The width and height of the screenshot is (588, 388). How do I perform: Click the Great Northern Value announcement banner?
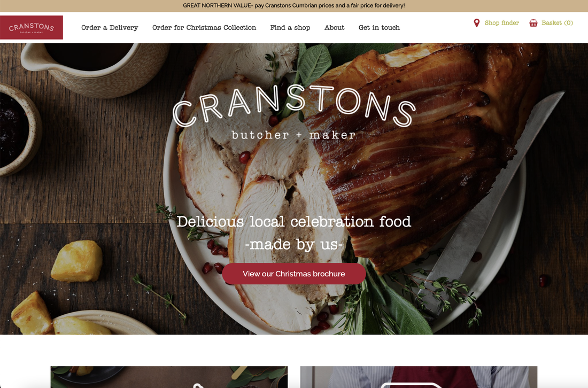pyautogui.click(x=294, y=6)
